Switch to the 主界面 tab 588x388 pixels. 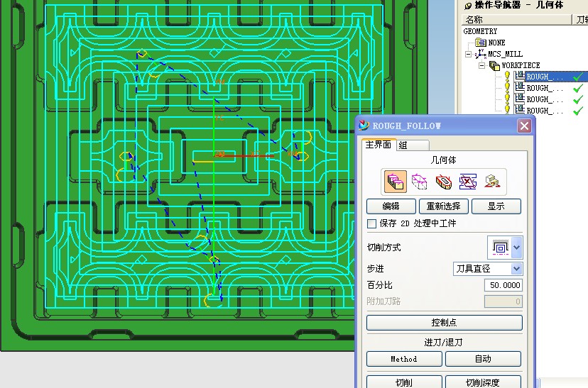point(379,145)
